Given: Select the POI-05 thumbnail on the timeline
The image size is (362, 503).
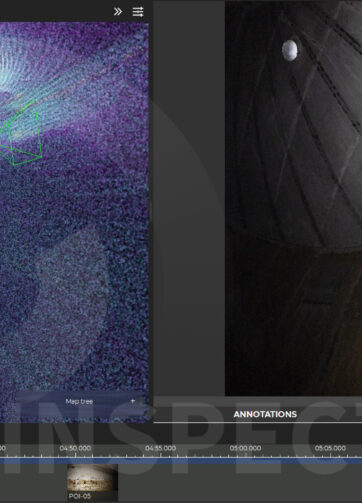Looking at the screenshot, I should coord(93,478).
